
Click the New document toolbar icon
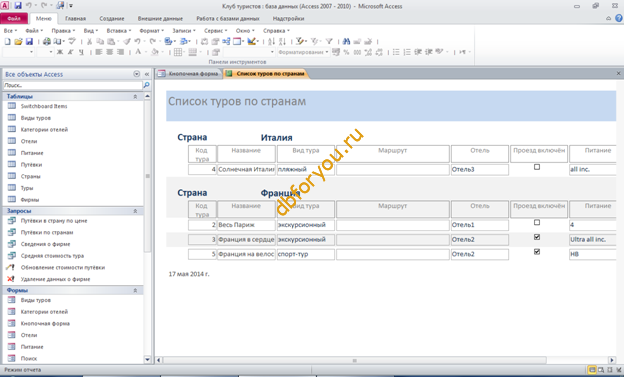(8, 41)
